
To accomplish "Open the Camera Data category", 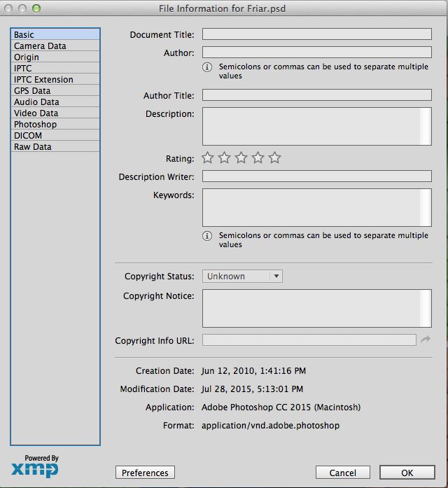I will pyautogui.click(x=55, y=46).
